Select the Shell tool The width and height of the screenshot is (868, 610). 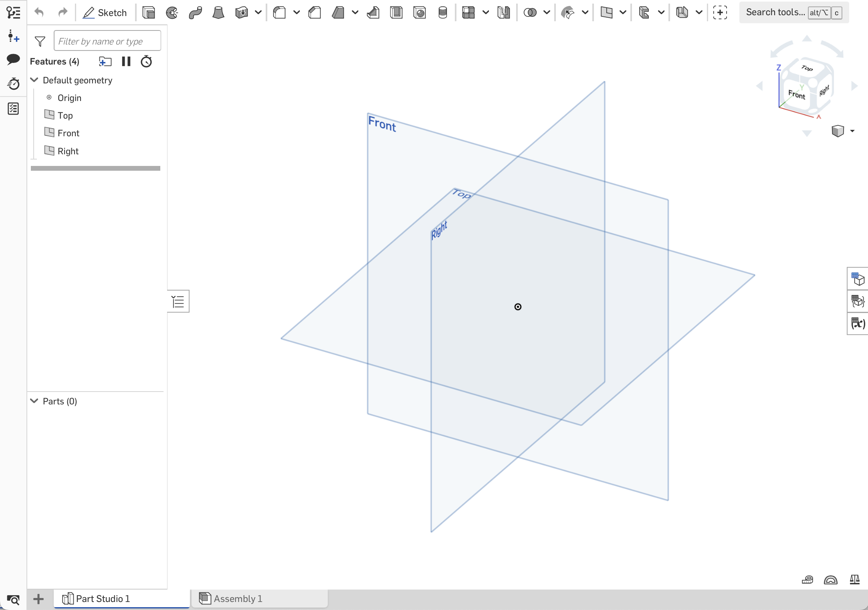396,13
